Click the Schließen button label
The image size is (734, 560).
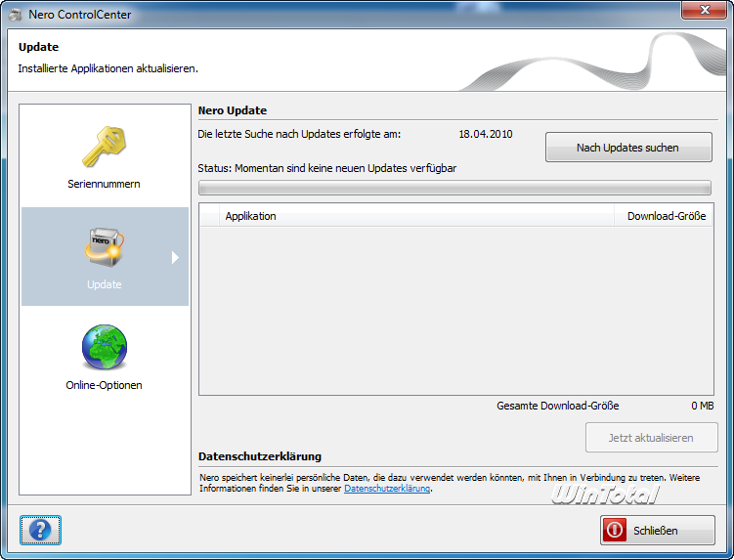point(656,531)
